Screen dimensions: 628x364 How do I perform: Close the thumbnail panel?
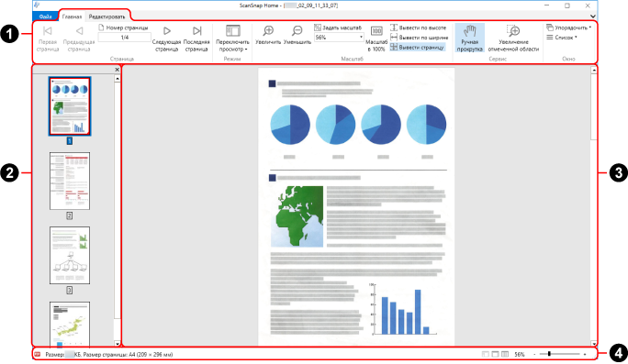(117, 70)
